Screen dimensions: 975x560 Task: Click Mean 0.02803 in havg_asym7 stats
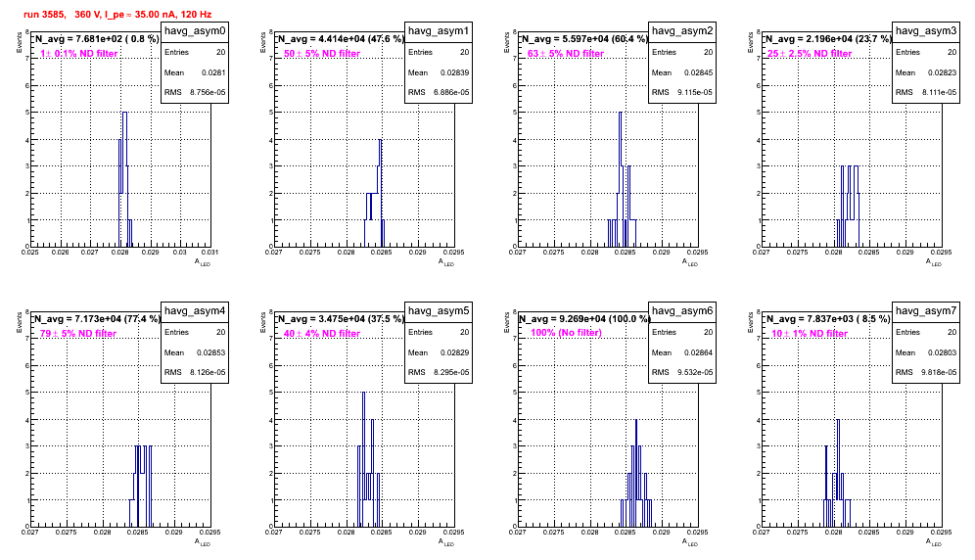(x=926, y=352)
